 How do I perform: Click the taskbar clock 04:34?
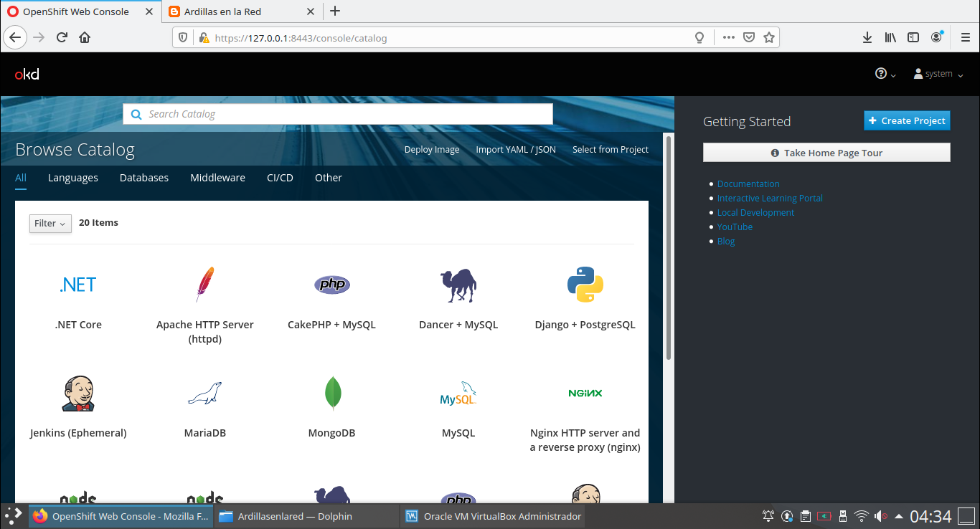[x=930, y=516]
